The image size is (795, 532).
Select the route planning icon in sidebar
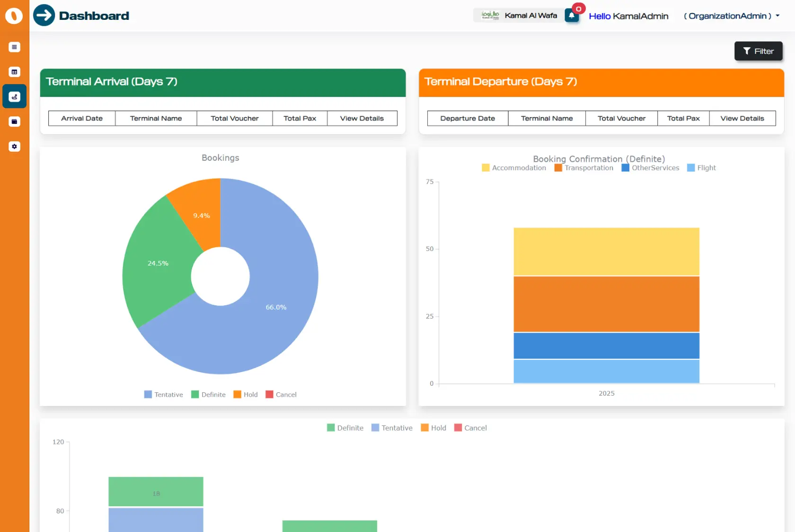(14, 97)
